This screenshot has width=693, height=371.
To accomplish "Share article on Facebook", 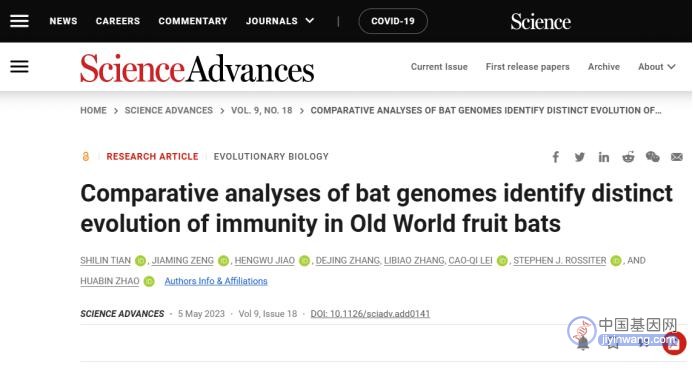I will pos(556,157).
